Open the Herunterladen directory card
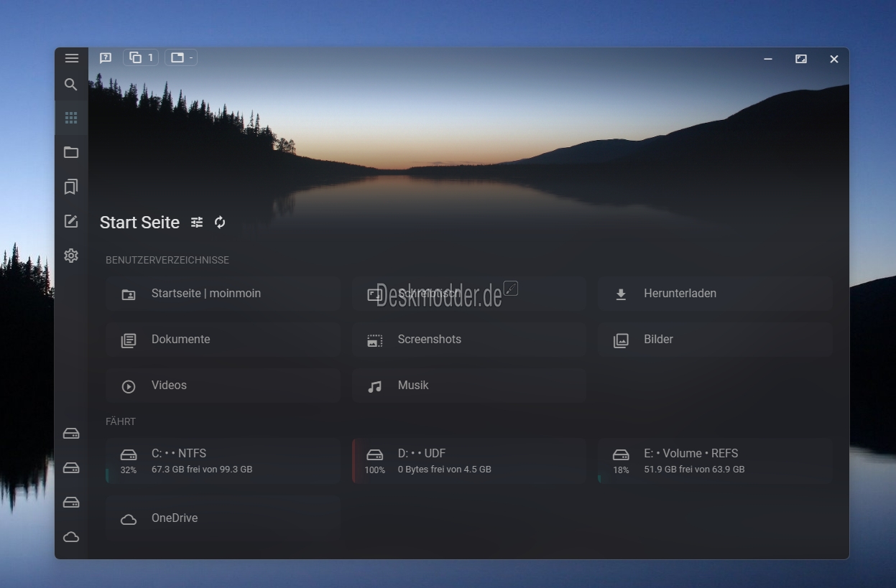The width and height of the screenshot is (896, 588). (x=715, y=294)
